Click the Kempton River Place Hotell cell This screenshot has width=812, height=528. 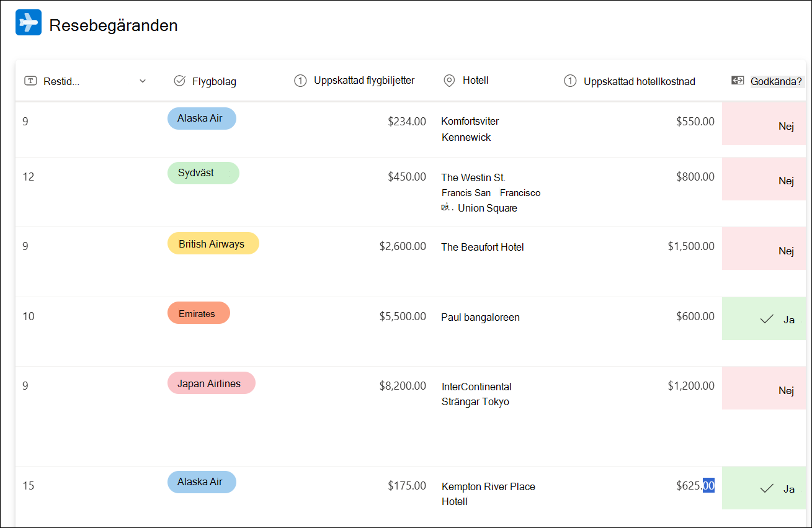[488, 494]
